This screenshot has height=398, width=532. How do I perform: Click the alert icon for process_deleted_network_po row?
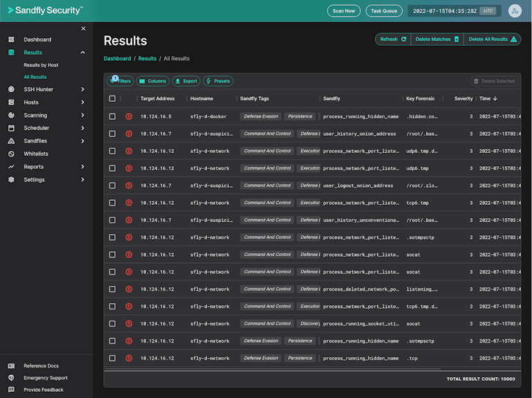pos(129,289)
